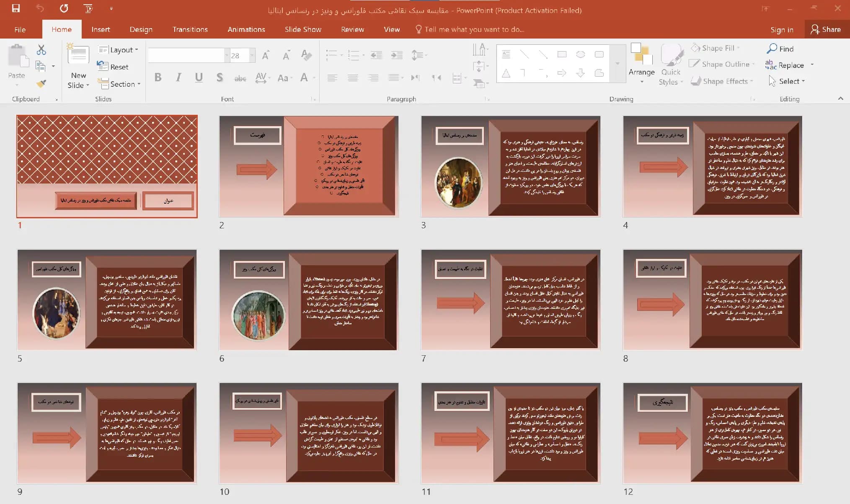Select the Format Painter brush icon
The width and height of the screenshot is (850, 504).
41,83
